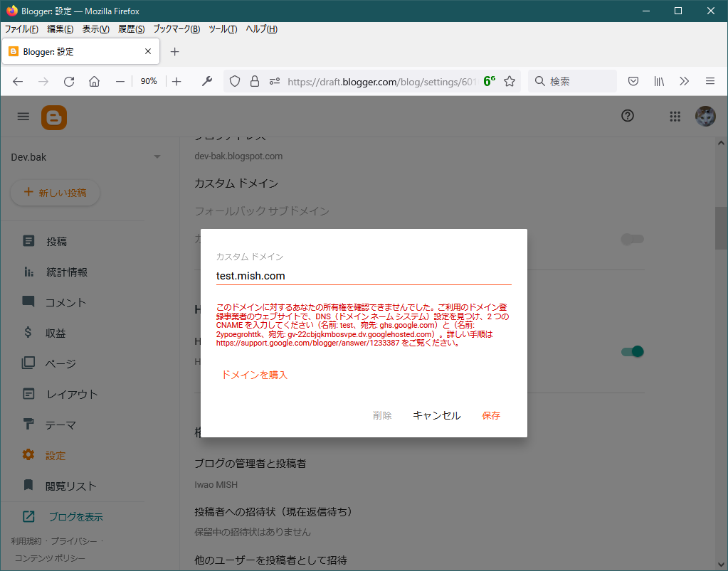Open 履歴(S) menu
The height and width of the screenshot is (571, 728).
pyautogui.click(x=132, y=29)
